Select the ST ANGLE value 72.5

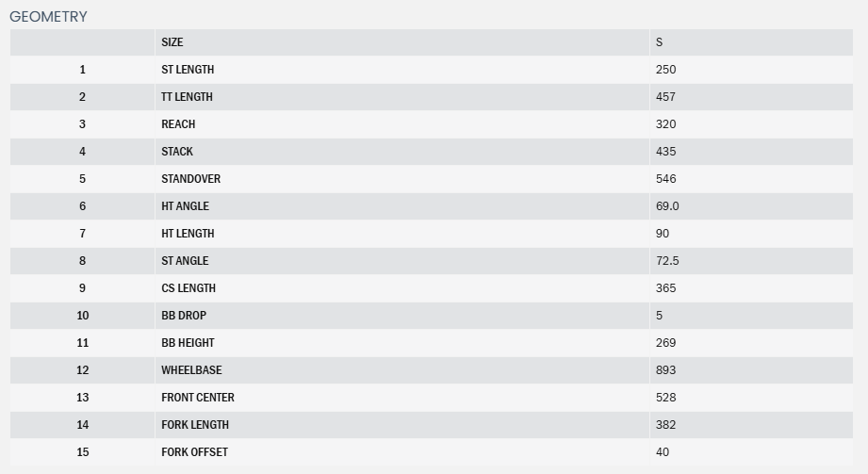pos(667,261)
